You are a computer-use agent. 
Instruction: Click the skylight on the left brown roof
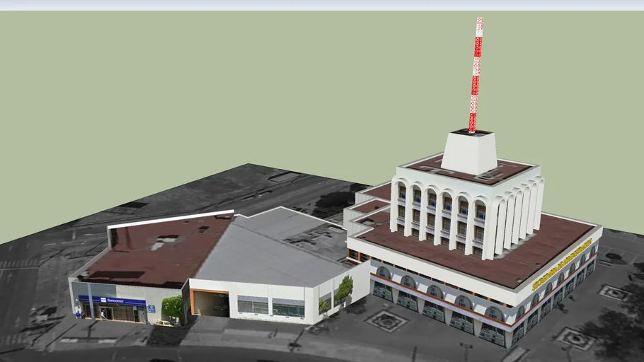[164, 240]
